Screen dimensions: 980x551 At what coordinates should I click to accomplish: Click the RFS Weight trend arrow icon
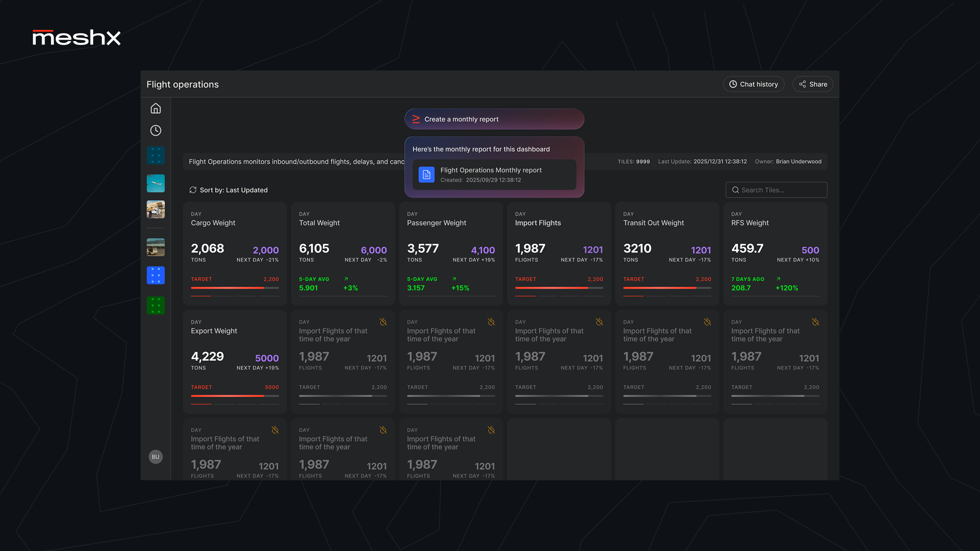pos(778,279)
